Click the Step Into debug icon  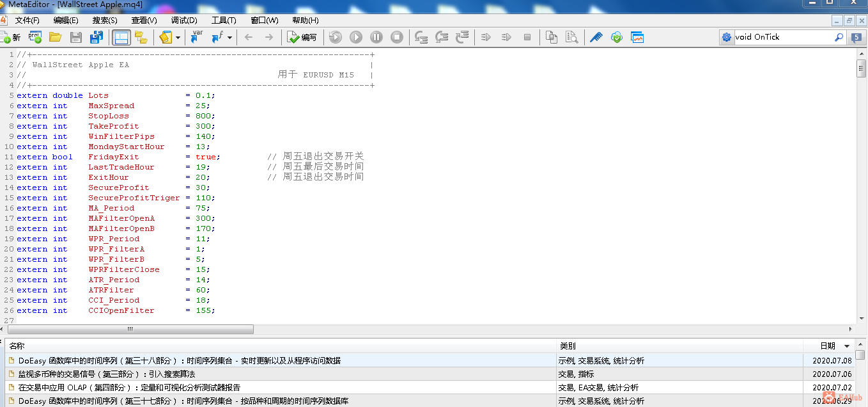(421, 37)
